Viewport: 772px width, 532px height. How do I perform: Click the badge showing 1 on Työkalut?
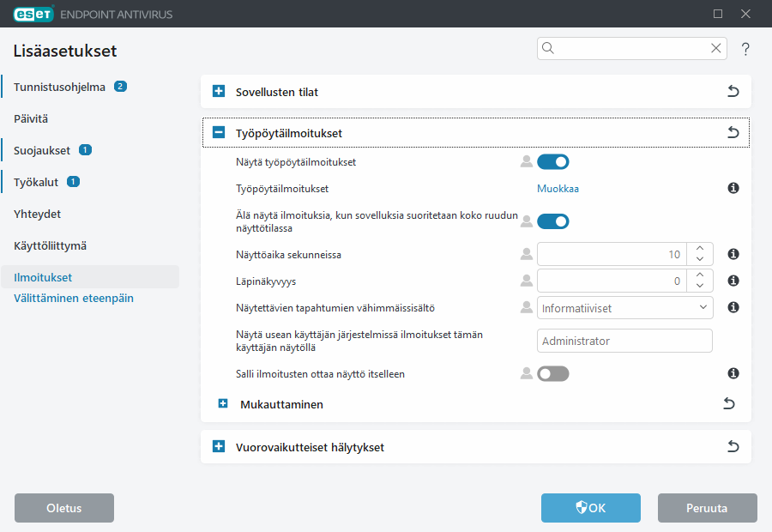tap(74, 182)
